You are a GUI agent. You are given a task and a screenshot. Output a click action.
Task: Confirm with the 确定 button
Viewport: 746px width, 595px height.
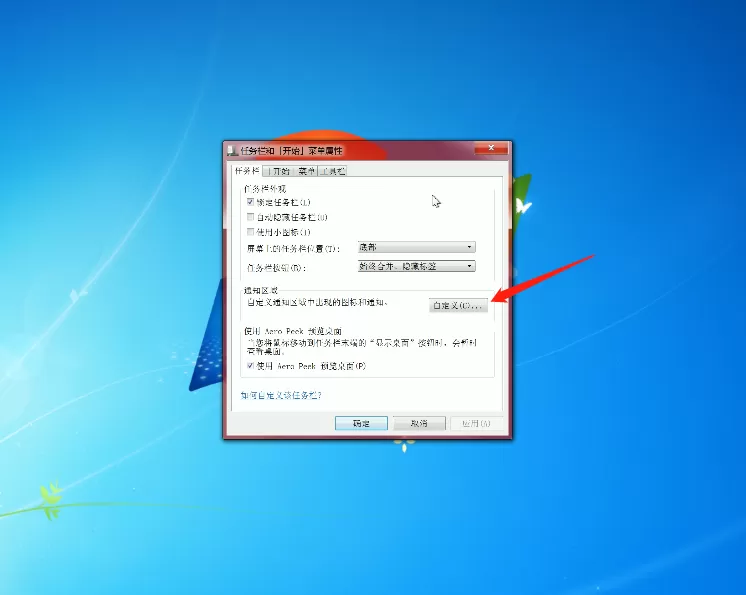(361, 423)
